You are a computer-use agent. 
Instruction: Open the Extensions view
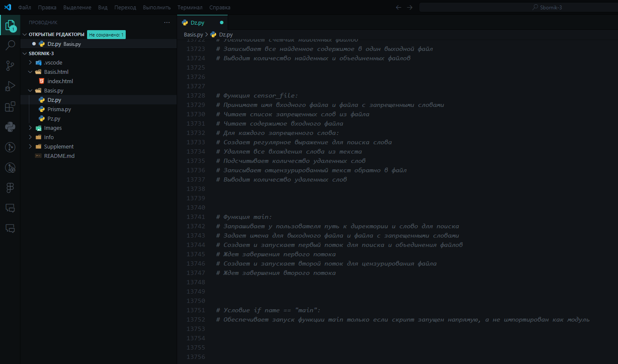pos(10,106)
